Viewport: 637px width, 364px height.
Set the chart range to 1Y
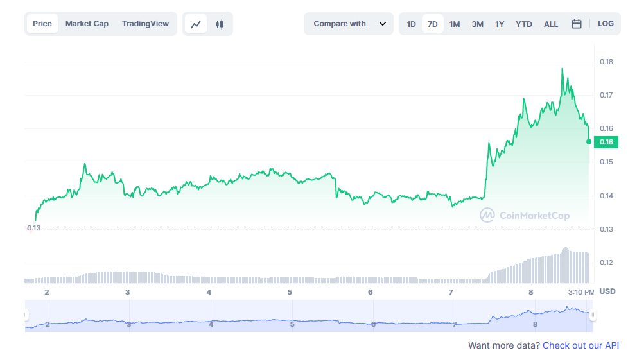500,24
